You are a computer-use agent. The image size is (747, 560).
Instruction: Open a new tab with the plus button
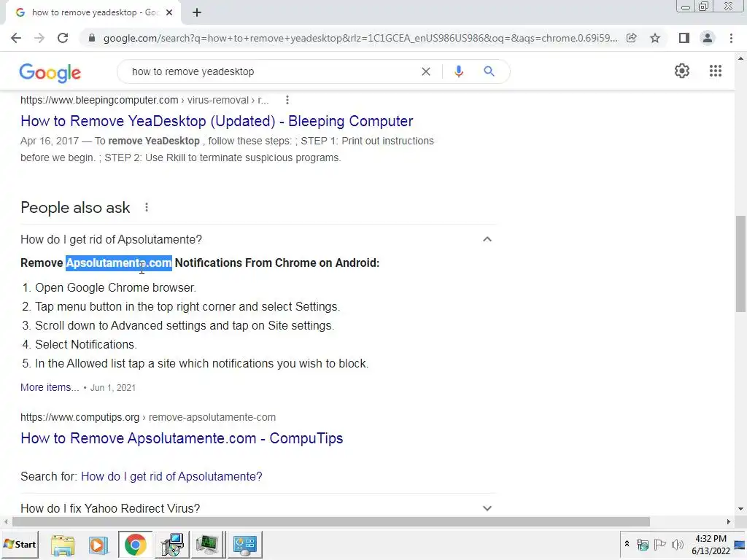[x=197, y=13]
